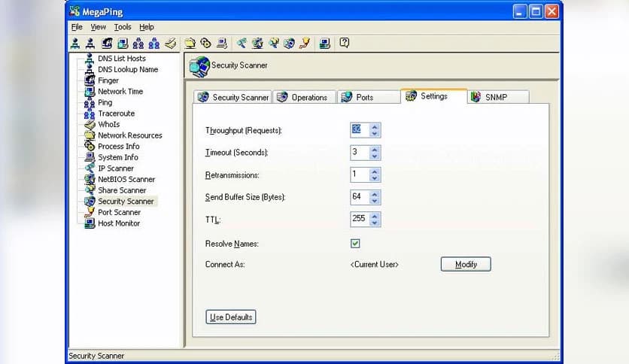This screenshot has width=629, height=364.
Task: Select Share Scanner in the tree
Action: point(122,190)
